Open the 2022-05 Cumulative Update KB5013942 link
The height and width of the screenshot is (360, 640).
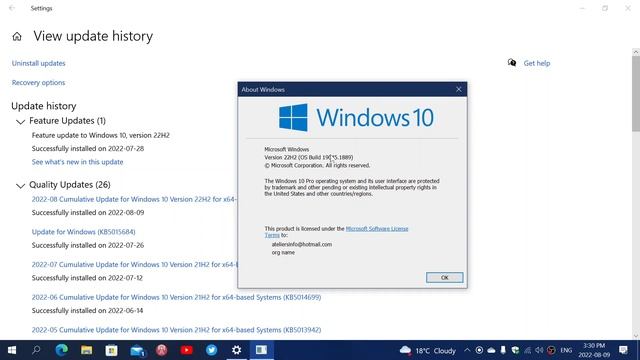tap(176, 330)
